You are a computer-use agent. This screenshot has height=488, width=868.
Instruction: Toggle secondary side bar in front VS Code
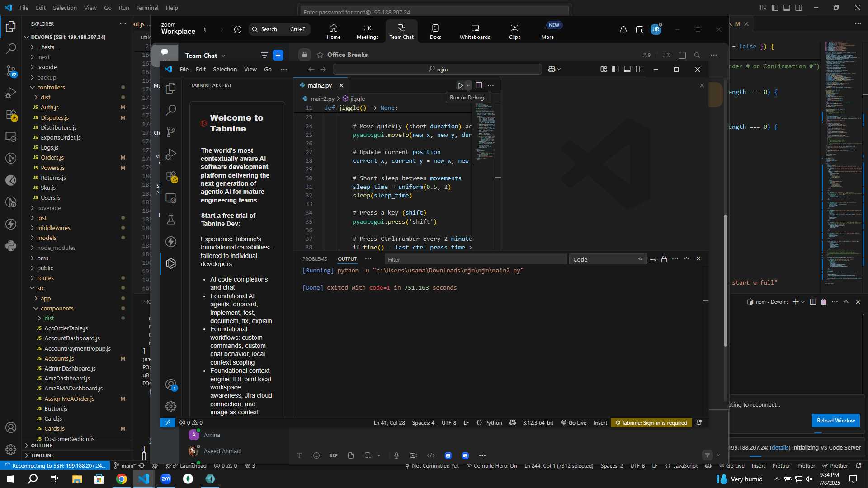639,69
